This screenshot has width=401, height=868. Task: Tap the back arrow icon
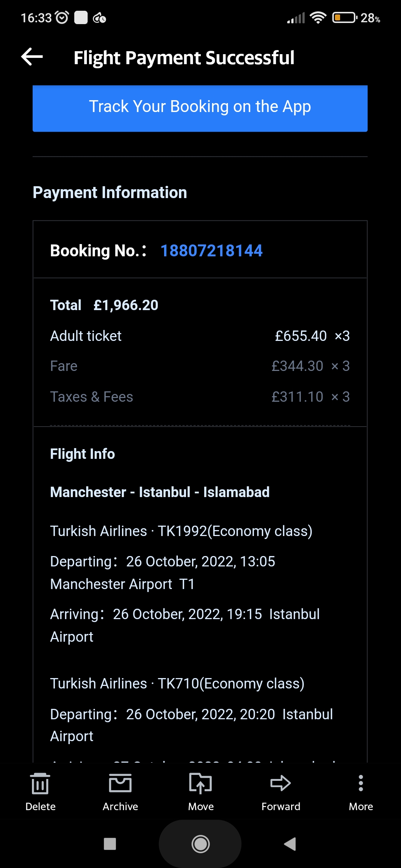(32, 57)
